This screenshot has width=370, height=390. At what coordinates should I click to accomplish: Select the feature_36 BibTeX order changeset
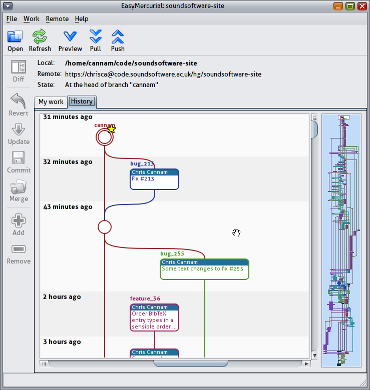coord(154,317)
